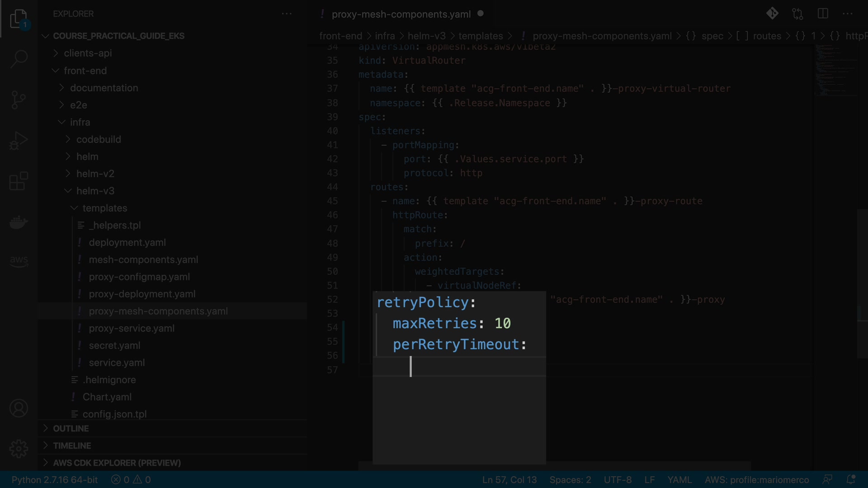Screen dimensions: 868x488
Task: Click the notifications bell in status bar
Action: pos(851,479)
